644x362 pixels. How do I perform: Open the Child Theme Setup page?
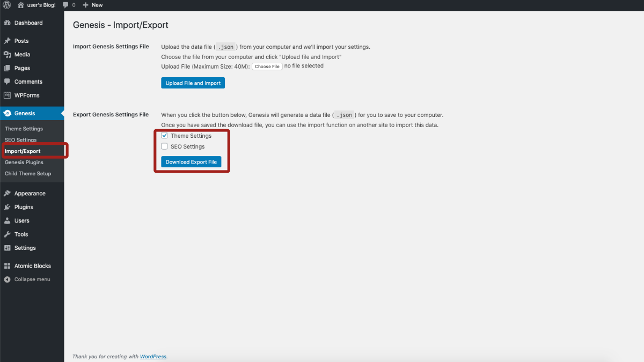tap(27, 173)
